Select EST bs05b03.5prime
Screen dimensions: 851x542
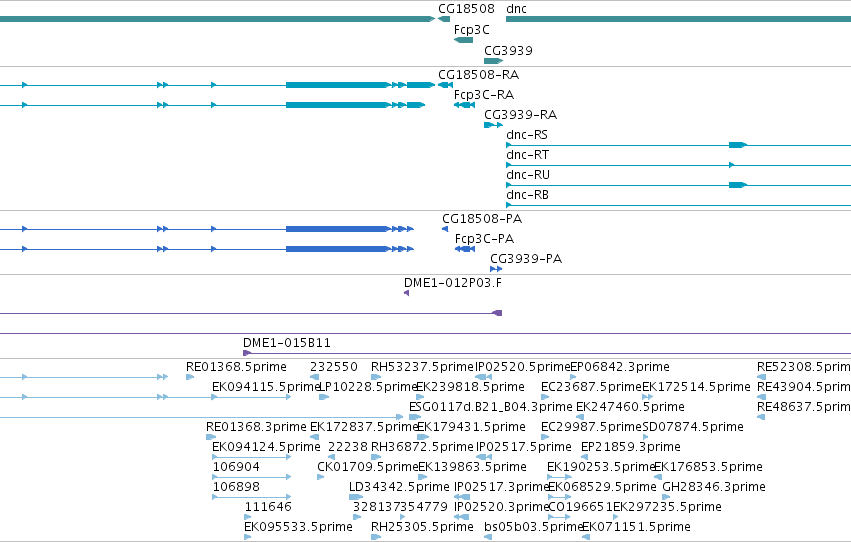(534, 528)
